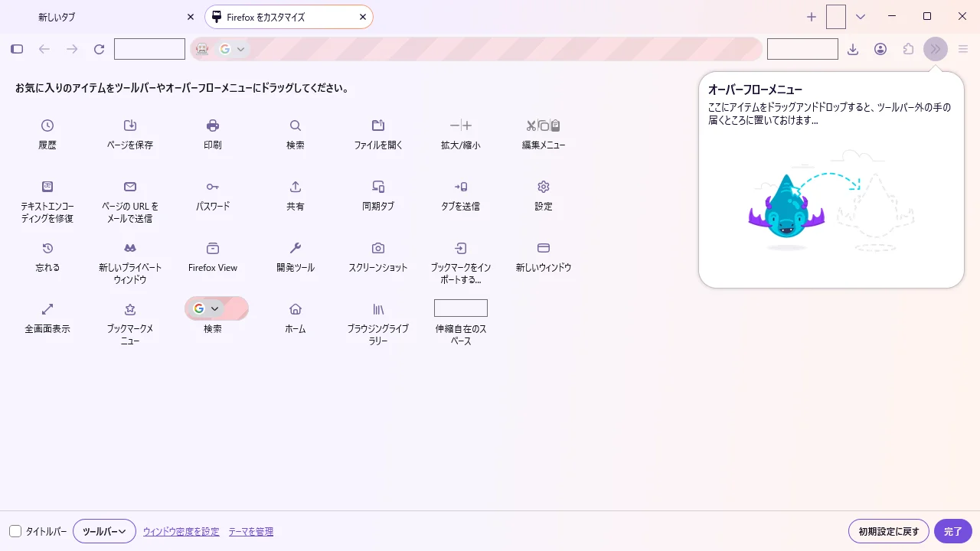Select the パスワード key icon

[213, 187]
